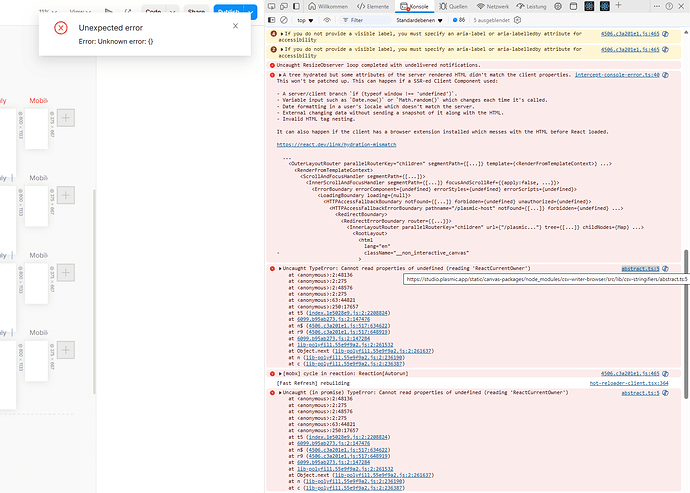Screen dimensions: 690x493
Task: Open 4506.c3a281e1.js:465 link on first warning
Action: pyautogui.click(x=630, y=34)
